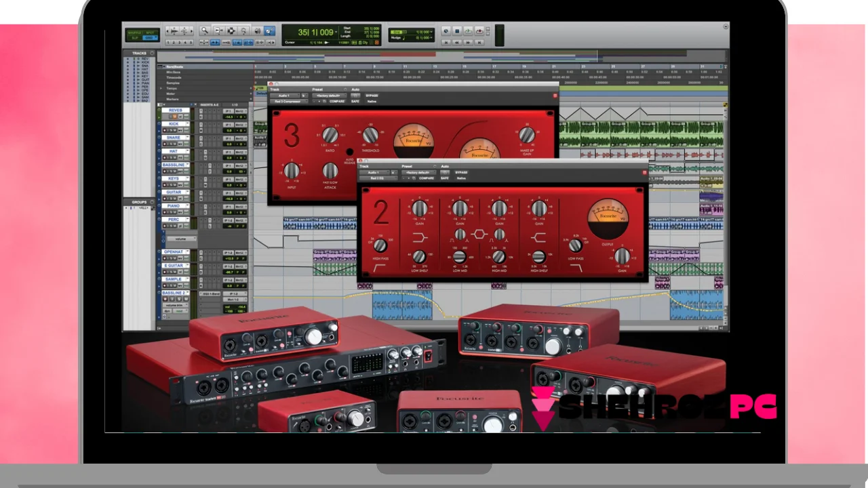The height and width of the screenshot is (488, 868).
Task: Open factory default preset menu in compressor
Action: pos(330,96)
